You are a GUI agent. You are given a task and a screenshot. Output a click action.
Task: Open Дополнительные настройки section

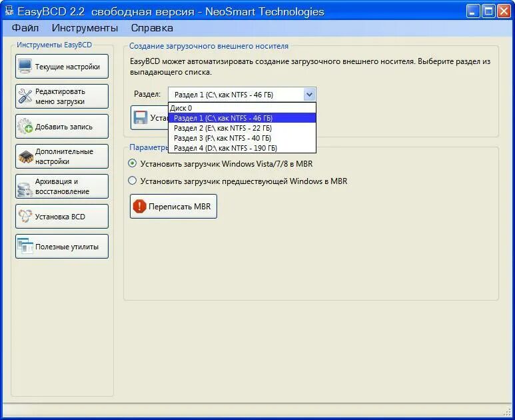pos(62,157)
